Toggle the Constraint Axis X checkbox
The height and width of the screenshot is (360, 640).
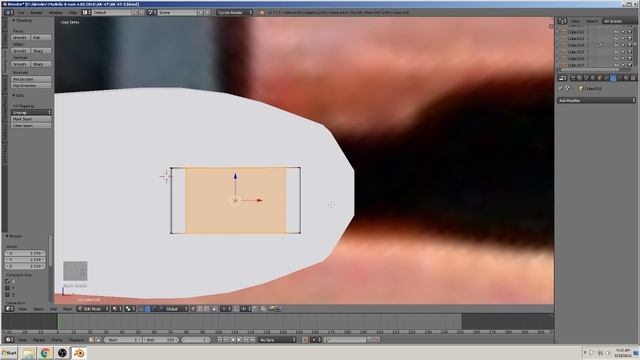click(7, 281)
